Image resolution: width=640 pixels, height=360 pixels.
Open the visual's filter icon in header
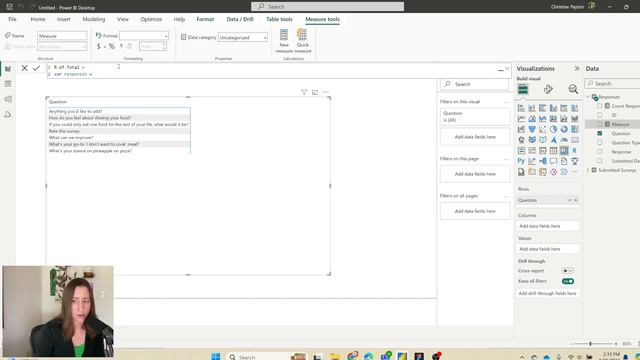click(x=304, y=92)
